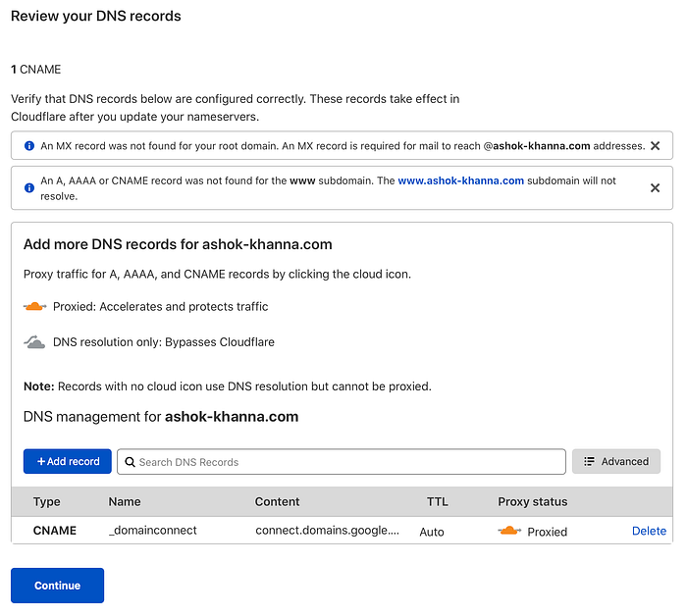The image size is (687, 616).
Task: Click the Proxy status column header
Action: (533, 502)
